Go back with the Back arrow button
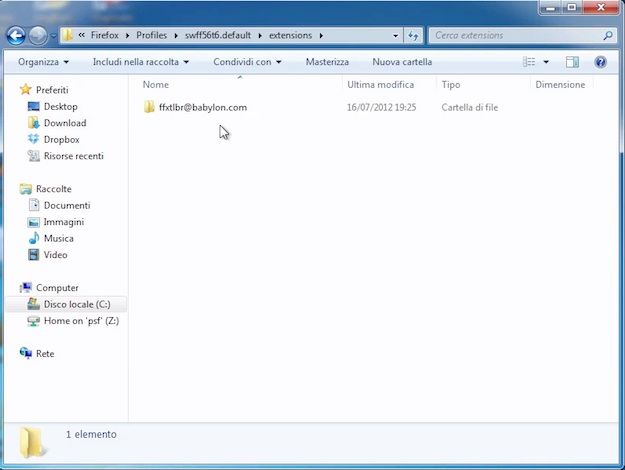Viewport: 625px width, 470px height. 16,36
